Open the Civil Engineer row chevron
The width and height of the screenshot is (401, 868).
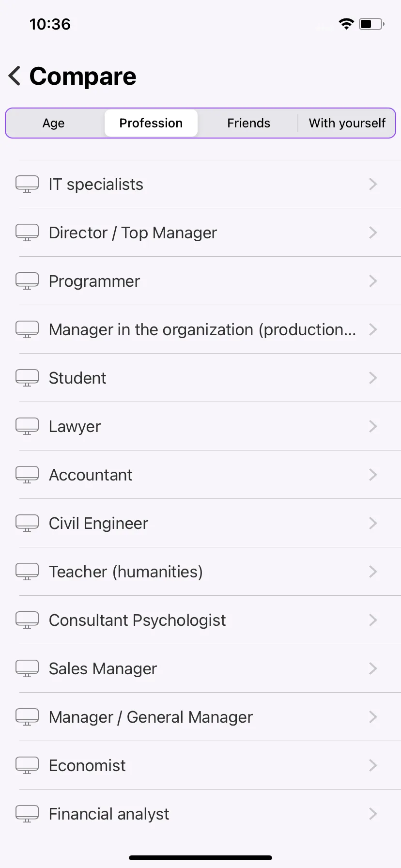click(x=373, y=523)
